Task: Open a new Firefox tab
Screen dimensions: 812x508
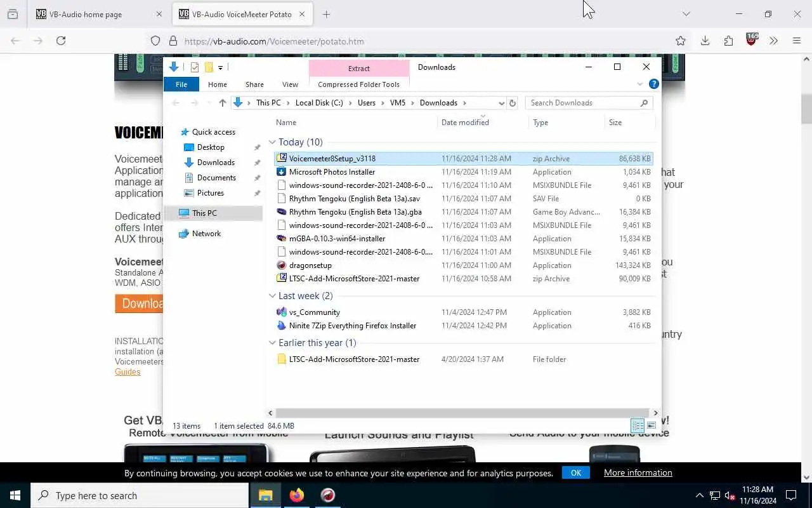Action: coord(326,14)
